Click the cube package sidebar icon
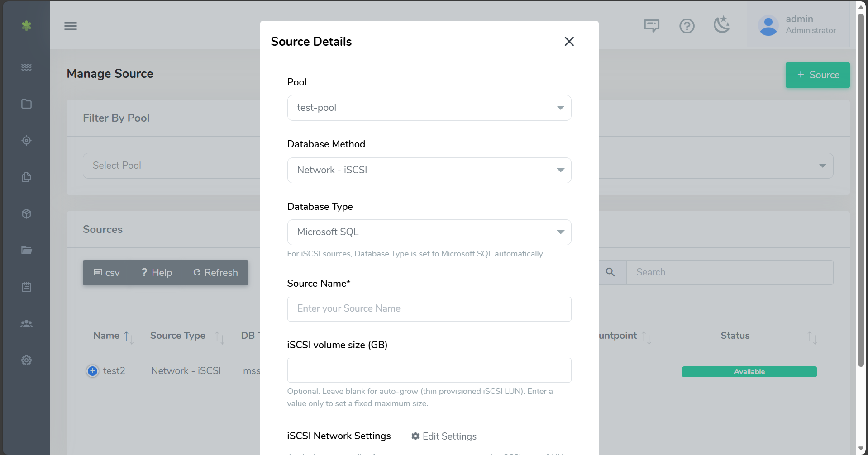Screen dimensions: 868x455 coord(26,213)
